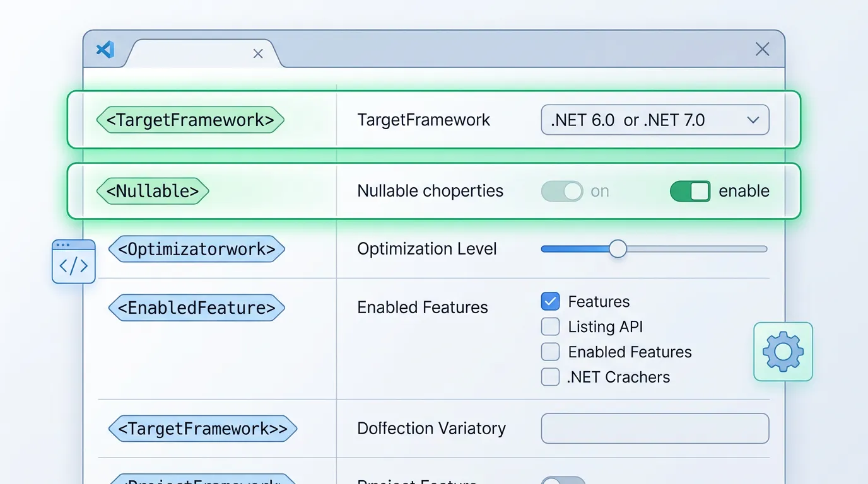Click the Visual Studio Code logo icon
The height and width of the screenshot is (484, 868).
(105, 50)
